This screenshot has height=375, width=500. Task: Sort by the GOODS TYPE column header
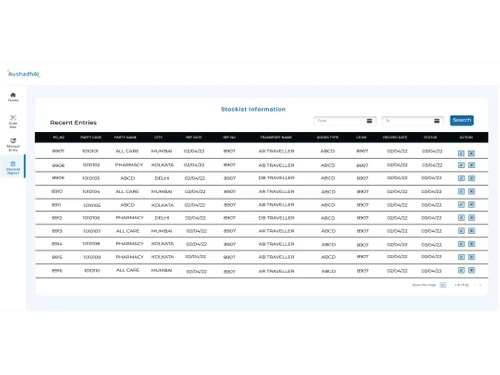pos(328,137)
